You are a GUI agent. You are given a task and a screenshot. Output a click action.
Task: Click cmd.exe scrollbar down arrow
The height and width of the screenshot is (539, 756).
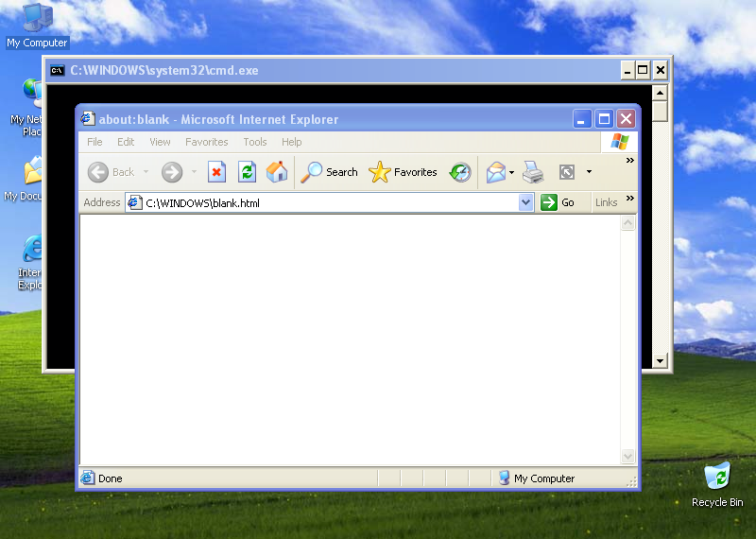pyautogui.click(x=660, y=360)
